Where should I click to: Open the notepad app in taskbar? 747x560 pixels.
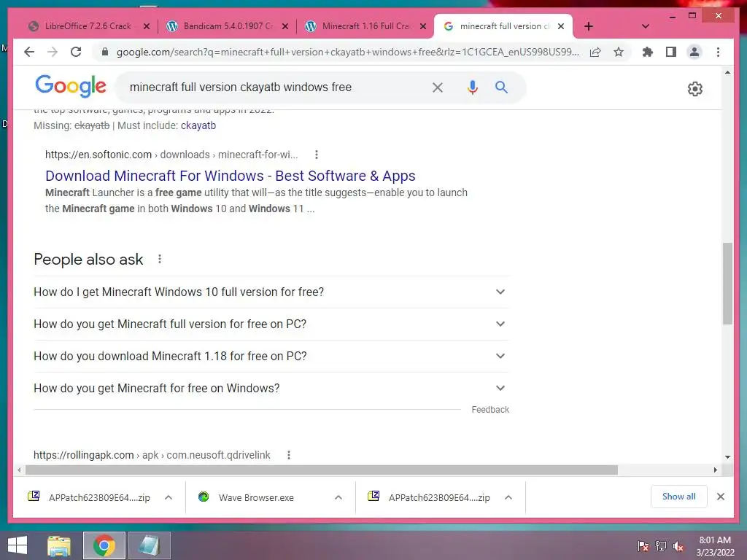pos(149,545)
